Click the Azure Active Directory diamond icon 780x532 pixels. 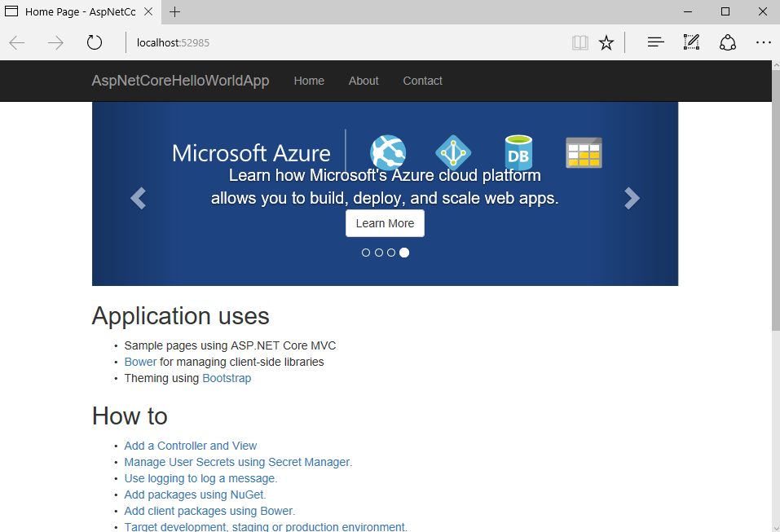[x=453, y=152]
